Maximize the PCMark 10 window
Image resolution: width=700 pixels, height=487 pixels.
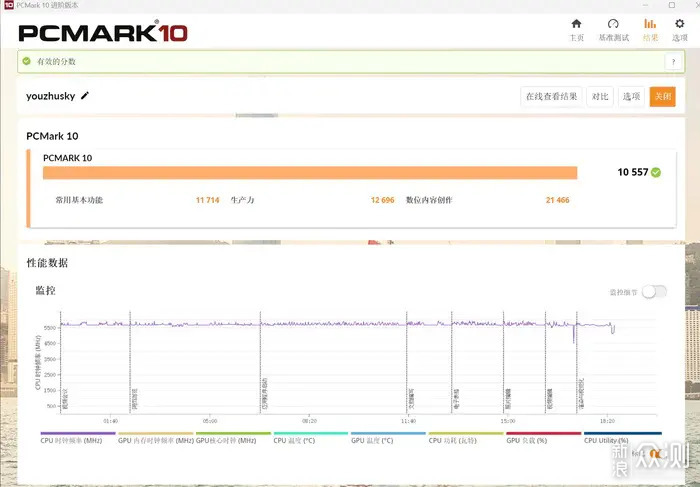tap(671, 5)
